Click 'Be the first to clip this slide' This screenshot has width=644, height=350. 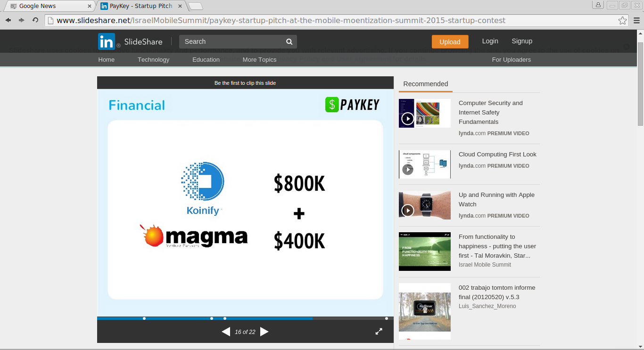245,83
